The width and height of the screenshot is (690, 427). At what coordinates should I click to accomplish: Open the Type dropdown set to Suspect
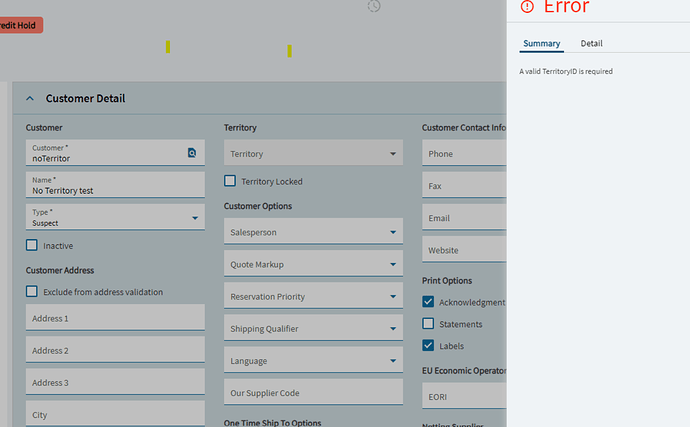(x=115, y=217)
